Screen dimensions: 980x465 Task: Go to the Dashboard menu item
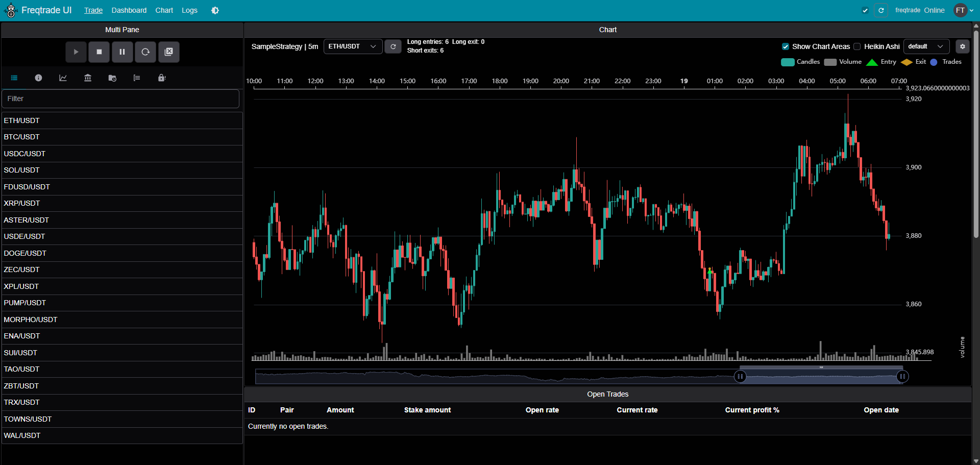click(x=129, y=10)
